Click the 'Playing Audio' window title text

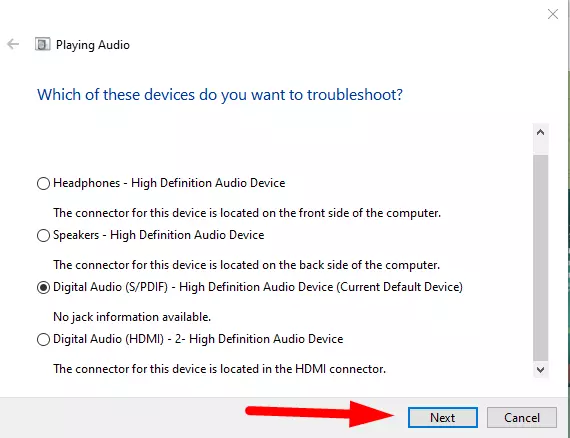tap(93, 45)
